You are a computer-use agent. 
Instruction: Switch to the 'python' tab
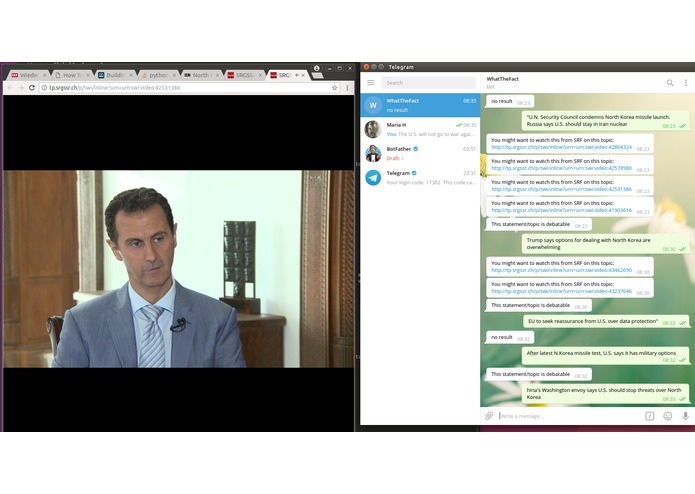(x=158, y=75)
